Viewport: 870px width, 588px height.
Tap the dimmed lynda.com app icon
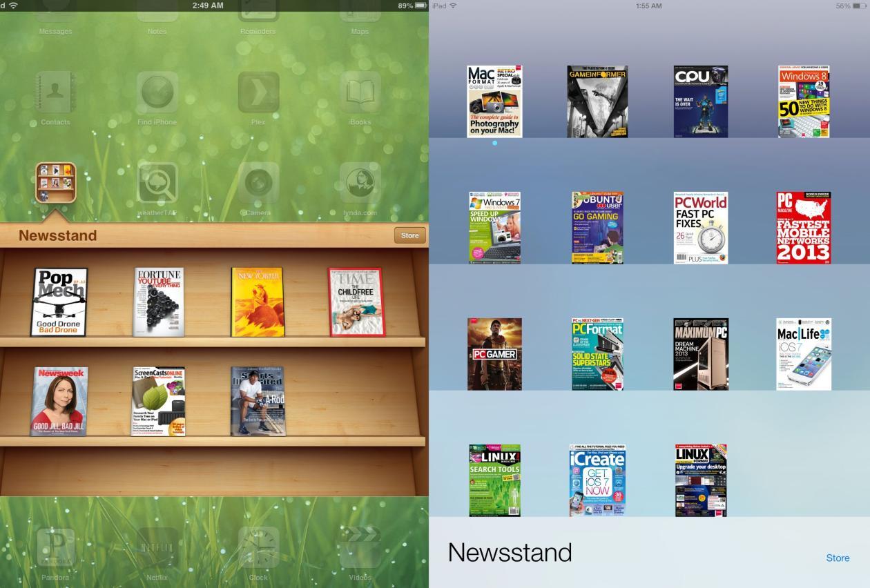(x=360, y=183)
